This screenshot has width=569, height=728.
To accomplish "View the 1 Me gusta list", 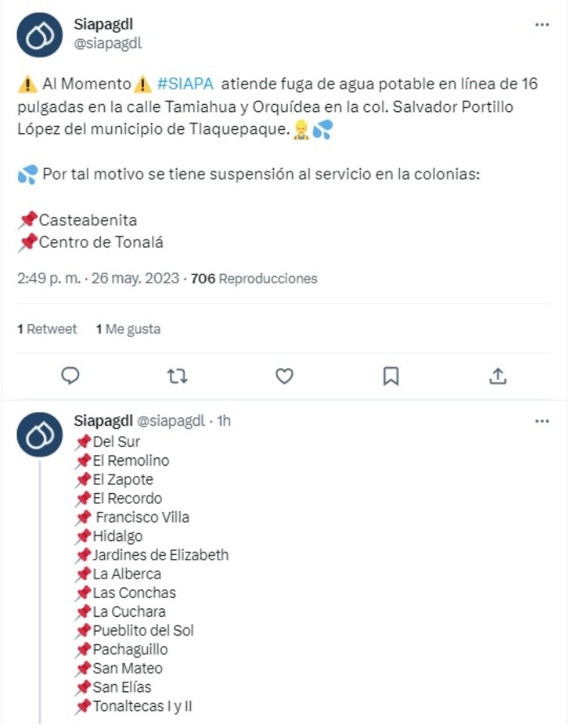I will (128, 329).
